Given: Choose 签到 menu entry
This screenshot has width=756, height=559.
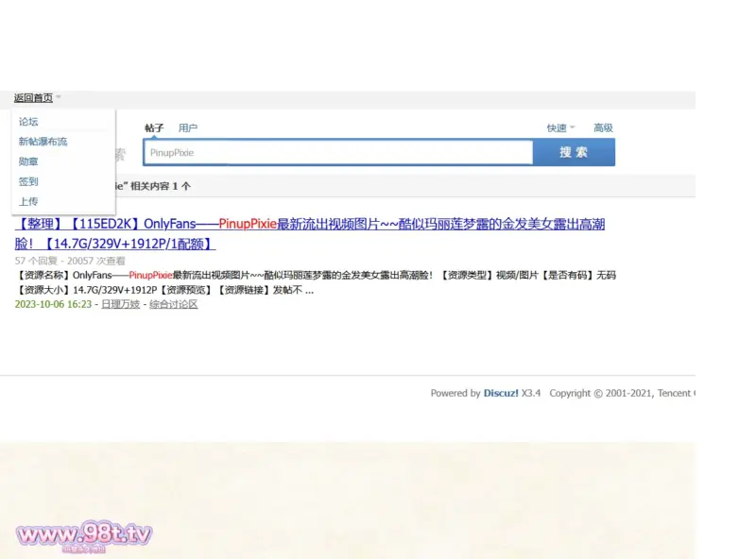Looking at the screenshot, I should tap(28, 181).
